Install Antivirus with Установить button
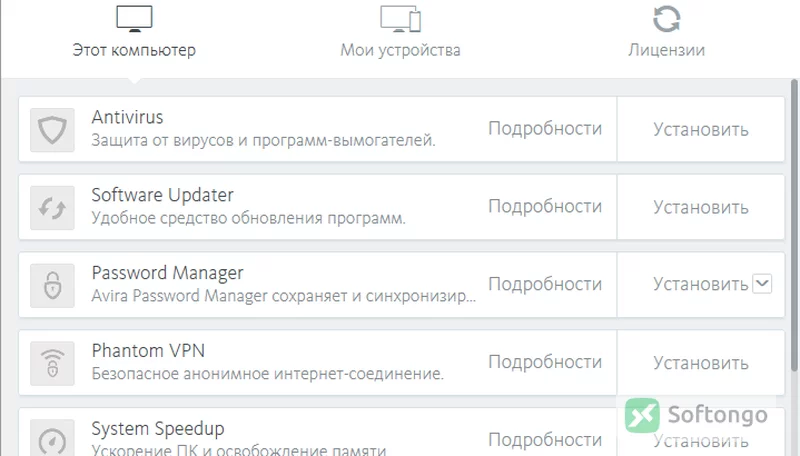This screenshot has height=456, width=800. click(x=701, y=130)
